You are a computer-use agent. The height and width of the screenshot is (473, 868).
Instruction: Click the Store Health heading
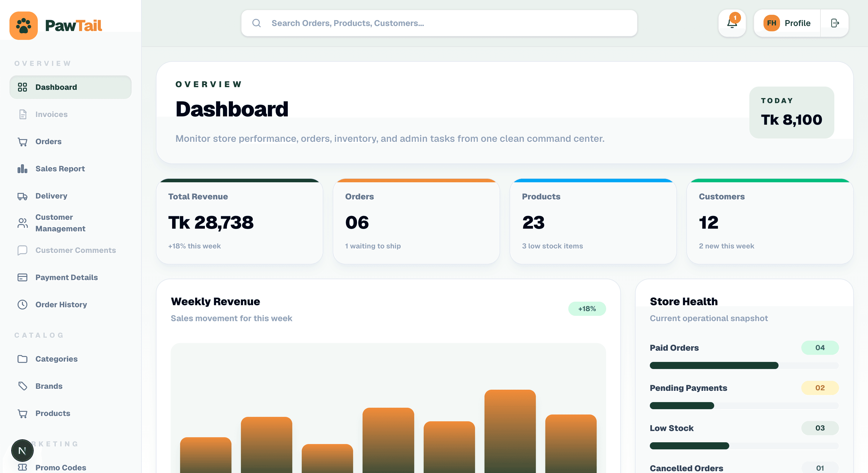click(684, 301)
